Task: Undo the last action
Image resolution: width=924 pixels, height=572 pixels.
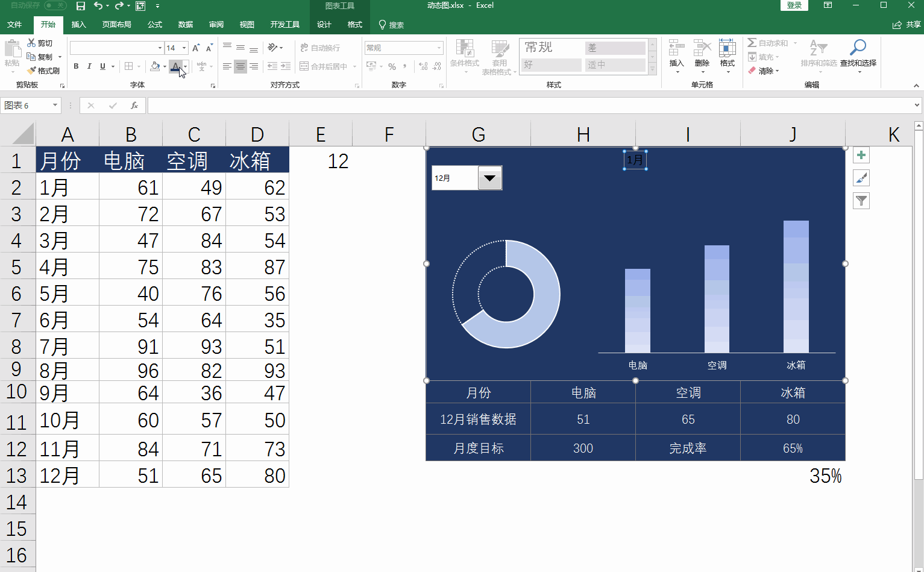Action: point(98,6)
